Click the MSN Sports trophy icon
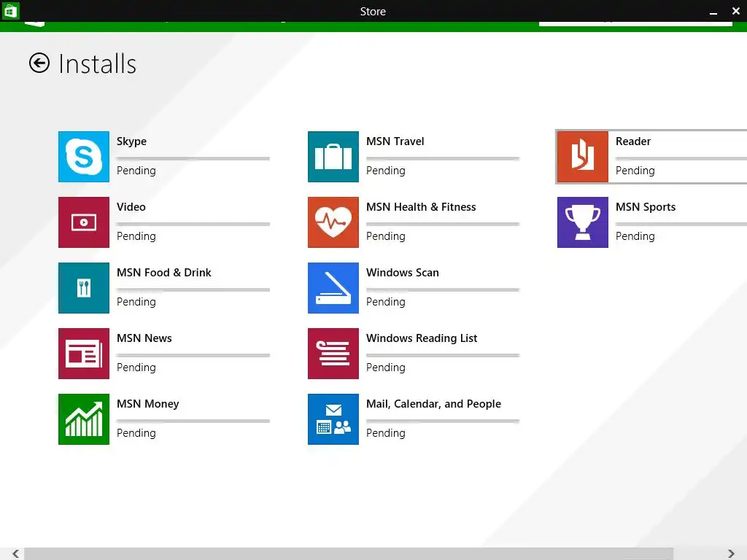 pos(583,222)
